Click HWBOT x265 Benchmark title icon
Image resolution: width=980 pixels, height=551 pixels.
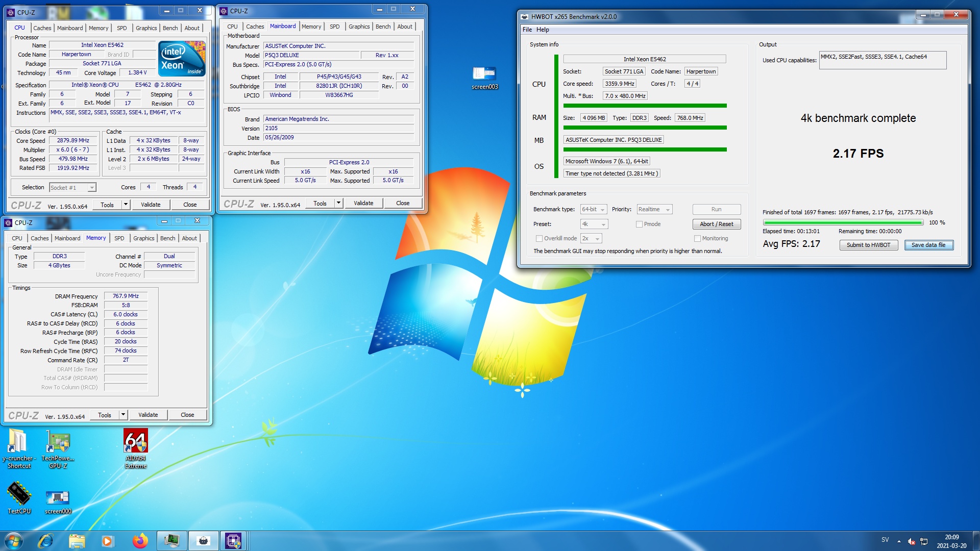[524, 16]
